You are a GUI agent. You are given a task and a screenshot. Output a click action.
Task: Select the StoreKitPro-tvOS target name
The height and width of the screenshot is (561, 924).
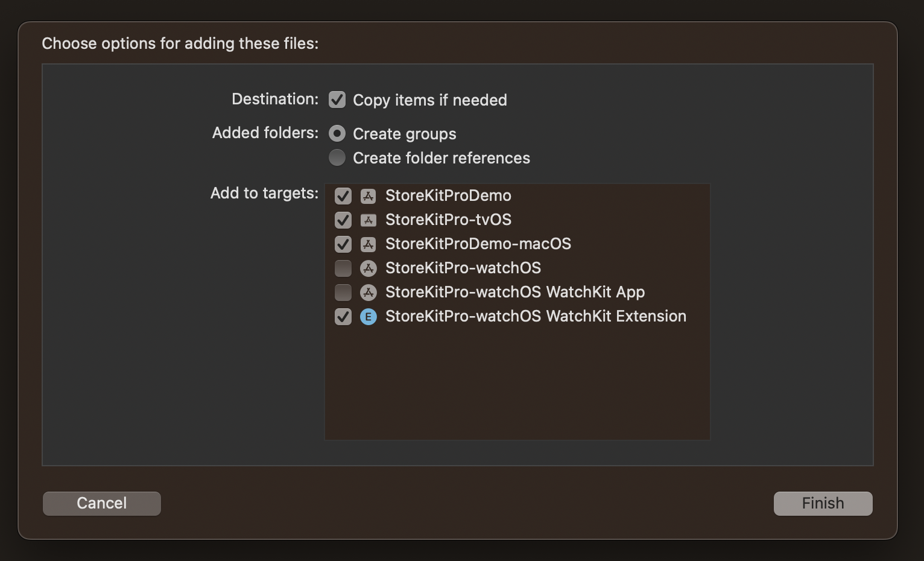(448, 220)
